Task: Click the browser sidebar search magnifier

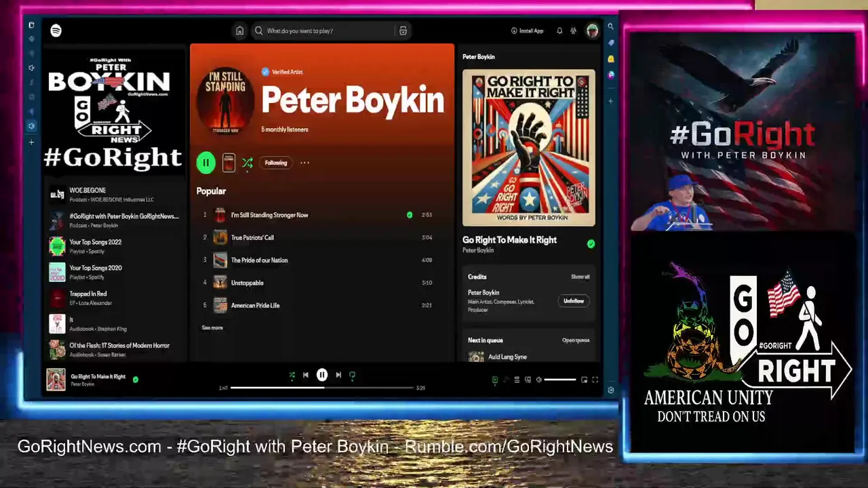Action: tap(610, 26)
